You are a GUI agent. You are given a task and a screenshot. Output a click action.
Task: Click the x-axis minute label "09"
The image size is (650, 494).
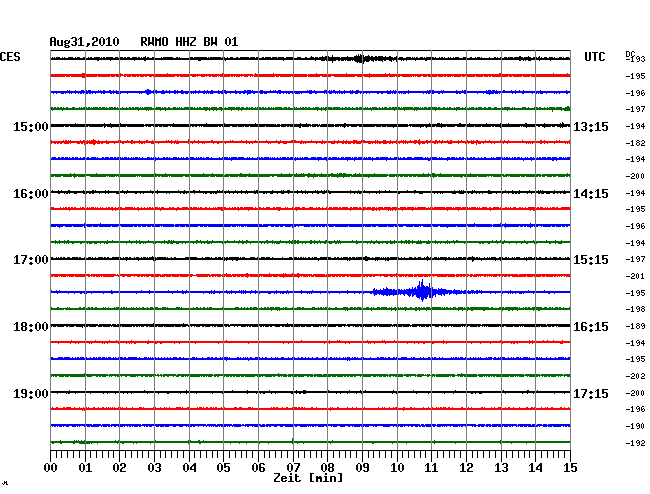click(x=362, y=468)
